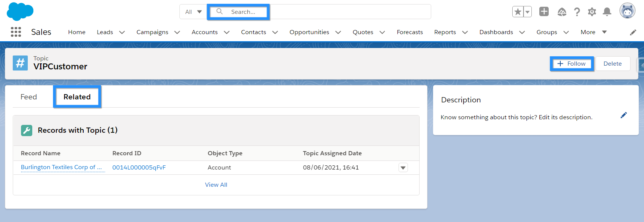Follow the VIPCustomer topic
The width and height of the screenshot is (644, 222).
pyautogui.click(x=572, y=64)
